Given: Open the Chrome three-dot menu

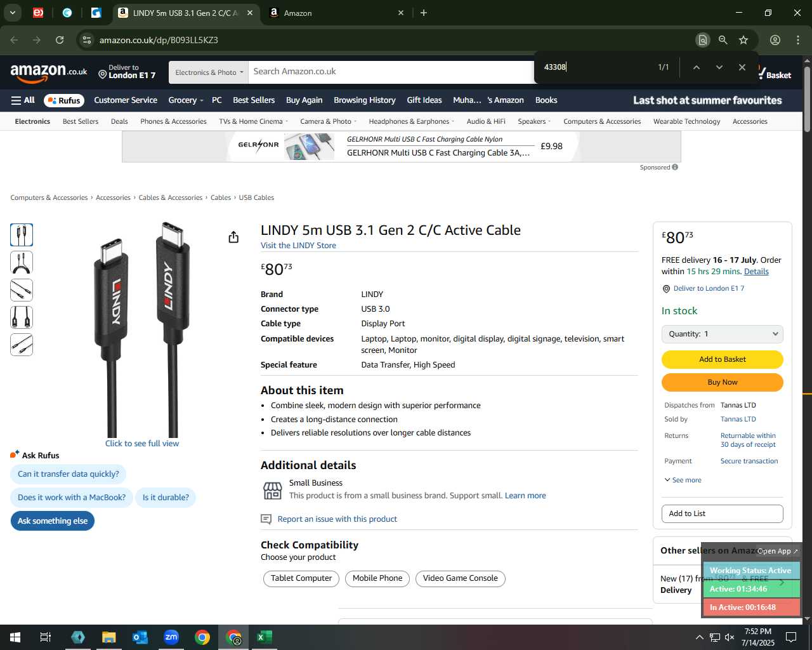Looking at the screenshot, I should 798,40.
